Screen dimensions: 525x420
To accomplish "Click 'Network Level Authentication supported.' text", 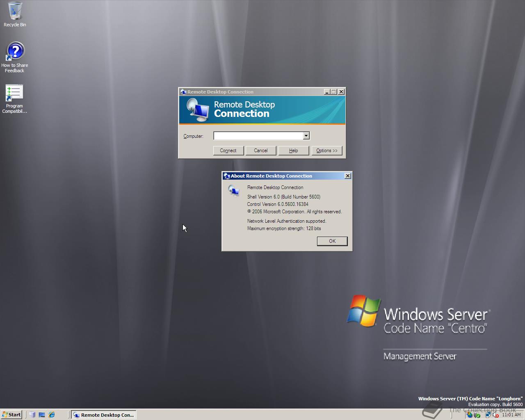I will [x=287, y=221].
